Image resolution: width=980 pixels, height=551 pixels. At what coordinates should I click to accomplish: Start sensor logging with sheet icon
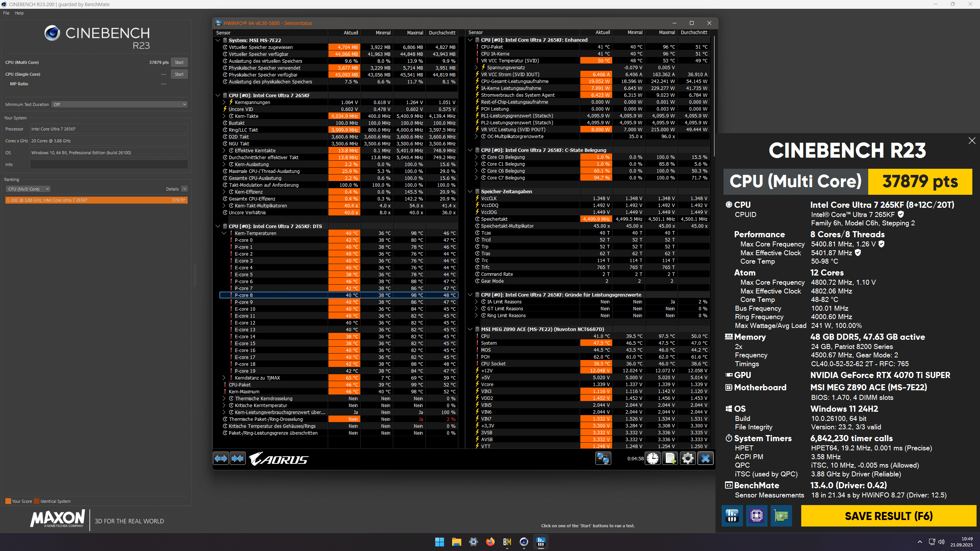tap(670, 458)
